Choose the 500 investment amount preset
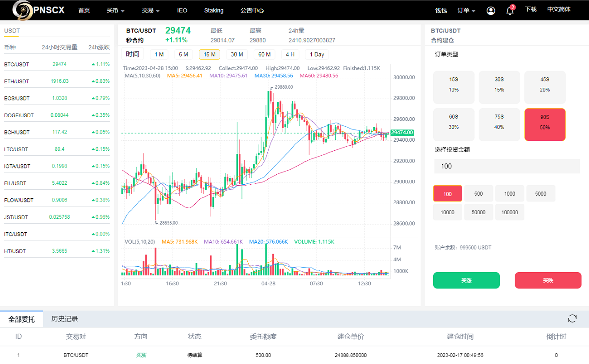This screenshot has height=364, width=589. tap(478, 193)
